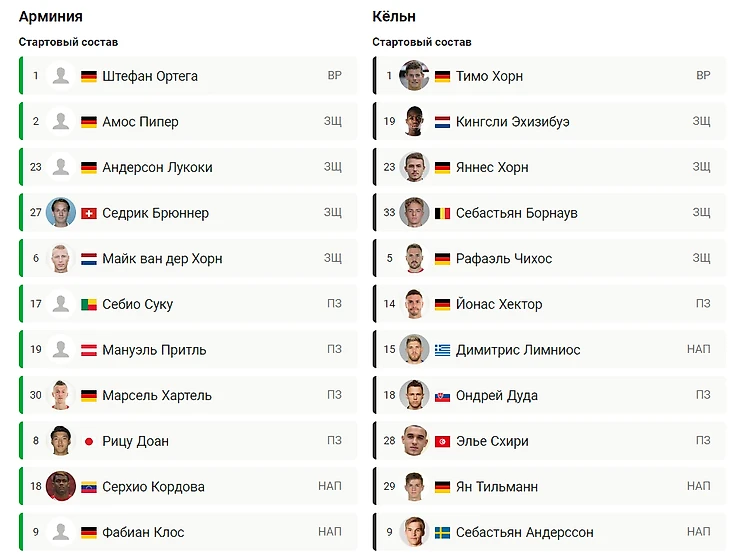
Task: Click the Venezuelan flag beside Серхио Кордова
Action: click(x=89, y=487)
